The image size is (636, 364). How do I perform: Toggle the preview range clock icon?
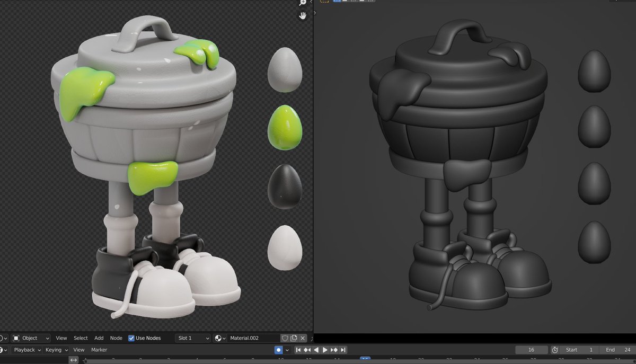(555, 350)
